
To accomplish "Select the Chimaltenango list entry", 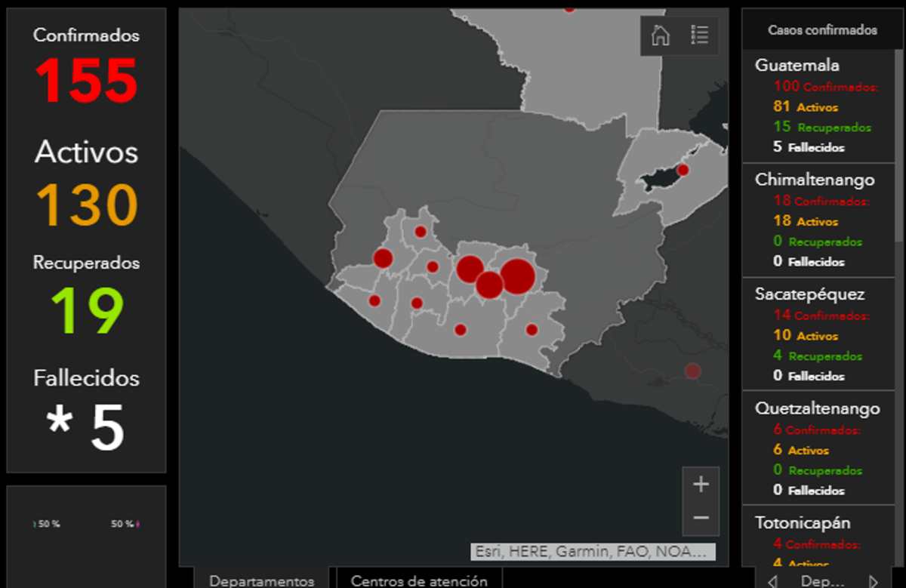I will coord(815,180).
